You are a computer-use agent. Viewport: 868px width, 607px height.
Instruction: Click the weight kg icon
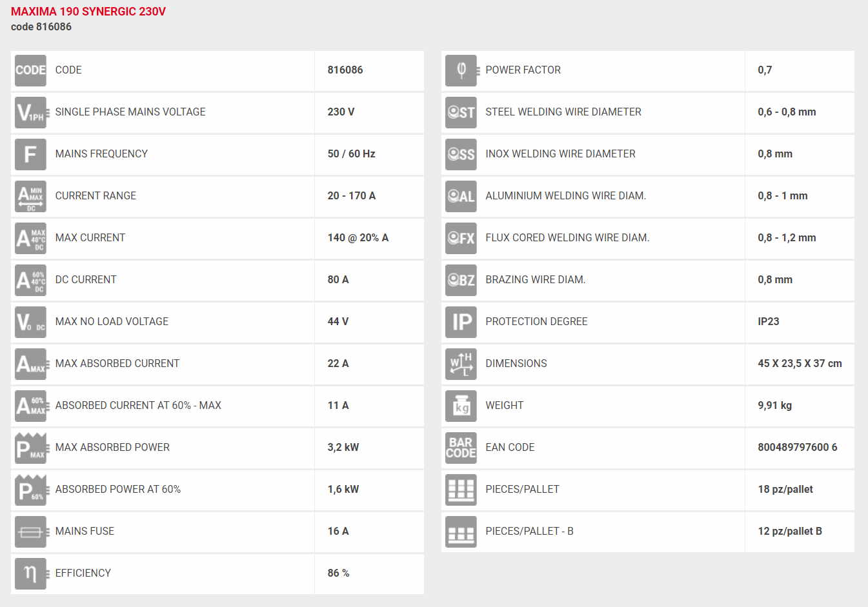[461, 406]
